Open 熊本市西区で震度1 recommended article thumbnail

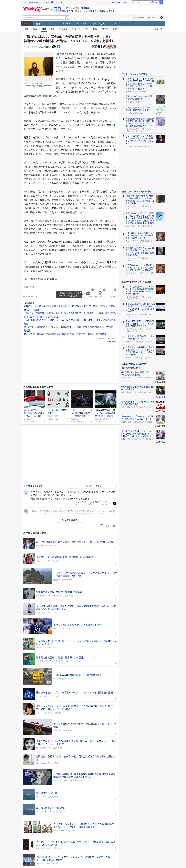click(58, 399)
